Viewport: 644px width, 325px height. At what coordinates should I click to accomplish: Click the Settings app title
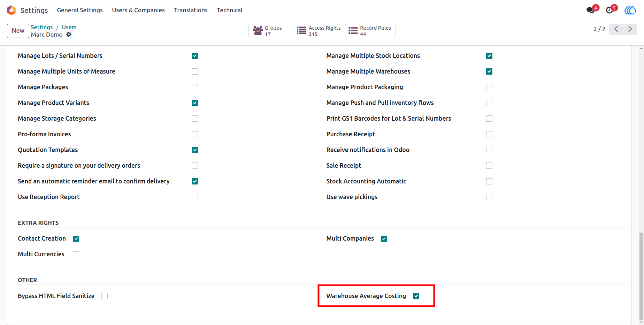coord(34,10)
